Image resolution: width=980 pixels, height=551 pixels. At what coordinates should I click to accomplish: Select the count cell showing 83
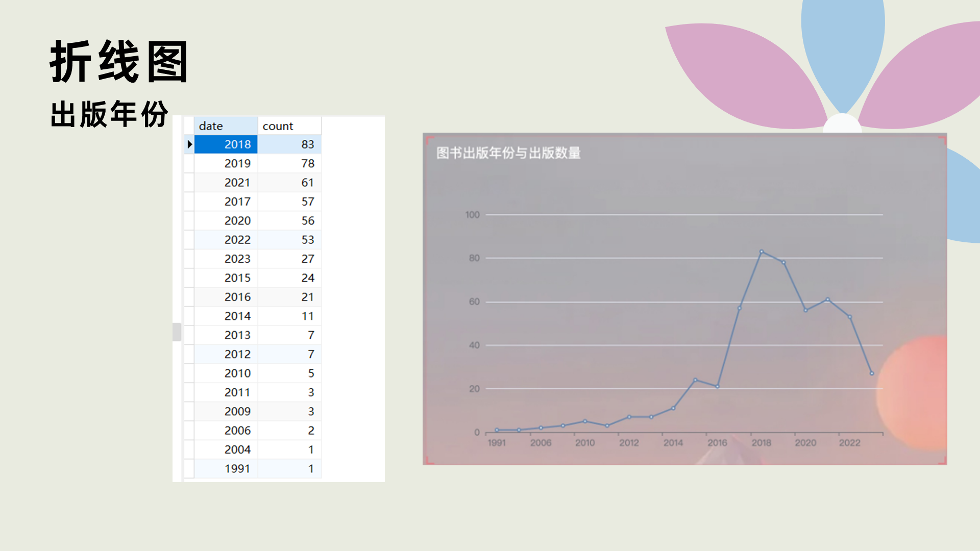click(x=289, y=144)
